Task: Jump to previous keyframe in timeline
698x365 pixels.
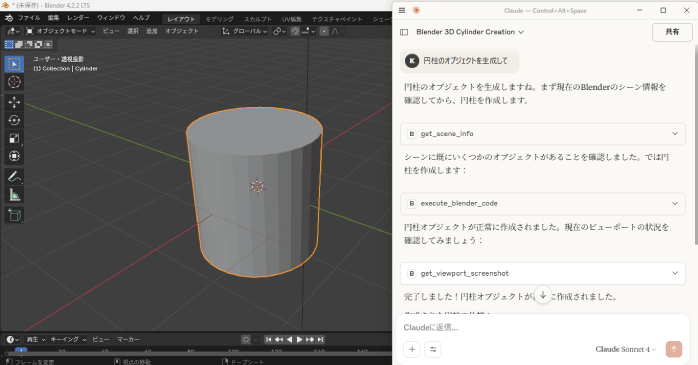Action: pyautogui.click(x=279, y=340)
